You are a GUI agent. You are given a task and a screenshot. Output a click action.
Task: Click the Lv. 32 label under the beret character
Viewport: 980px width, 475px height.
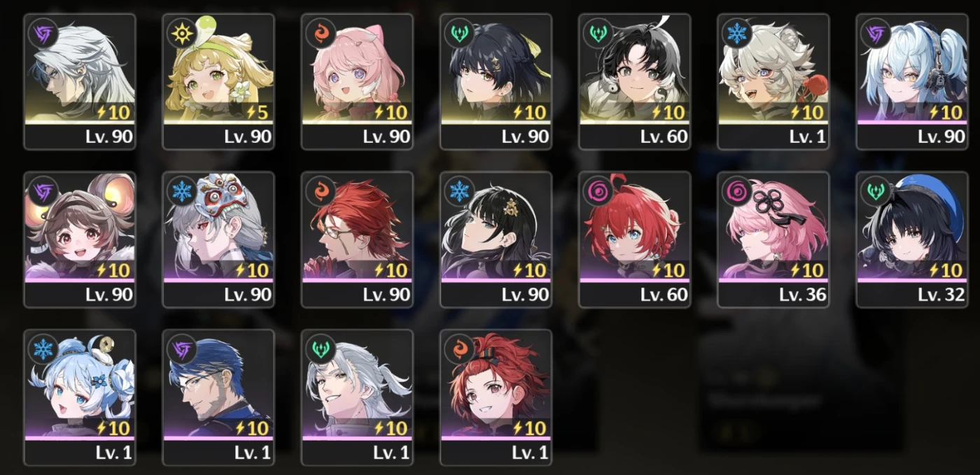[941, 295]
